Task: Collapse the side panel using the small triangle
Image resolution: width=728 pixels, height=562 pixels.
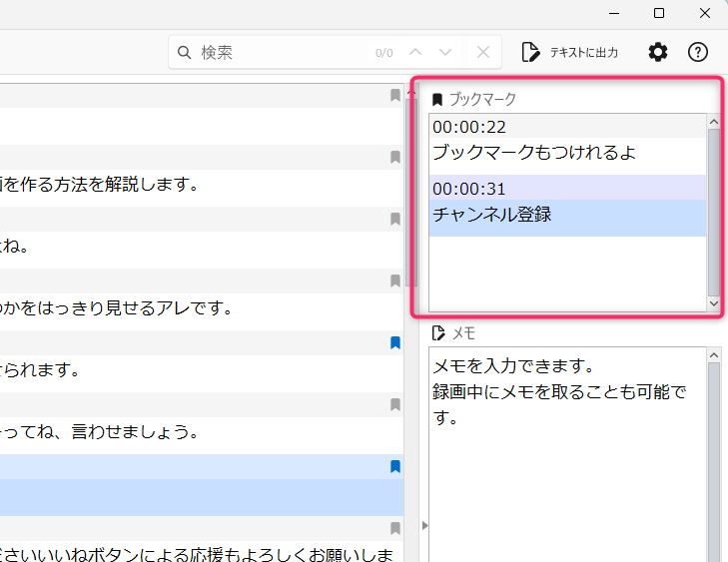Action: tap(422, 526)
